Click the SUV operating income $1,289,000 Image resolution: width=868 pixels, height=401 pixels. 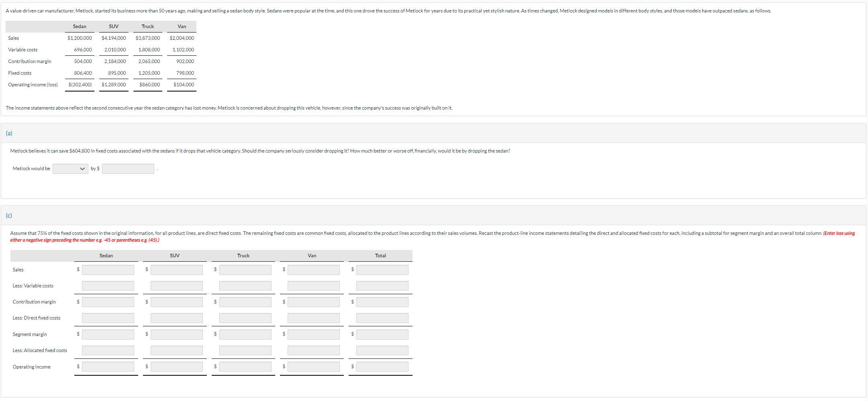(x=114, y=85)
